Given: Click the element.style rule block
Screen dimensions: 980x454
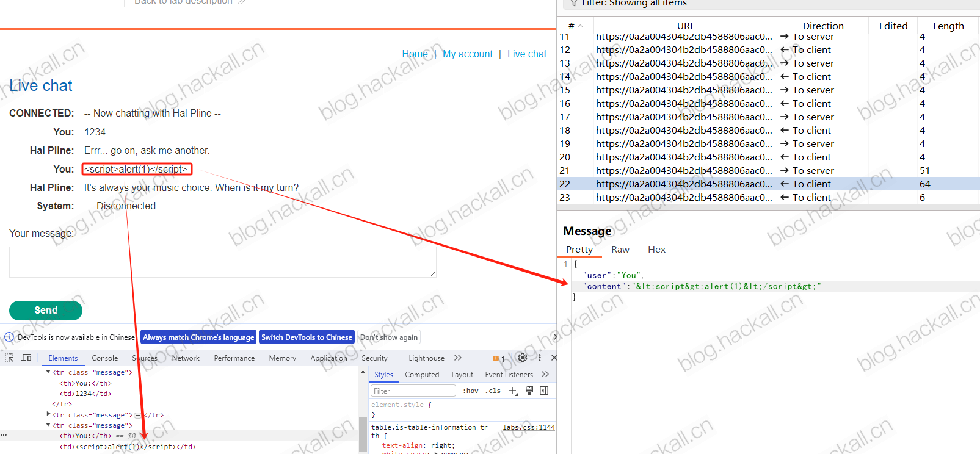Looking at the screenshot, I should tap(463, 409).
